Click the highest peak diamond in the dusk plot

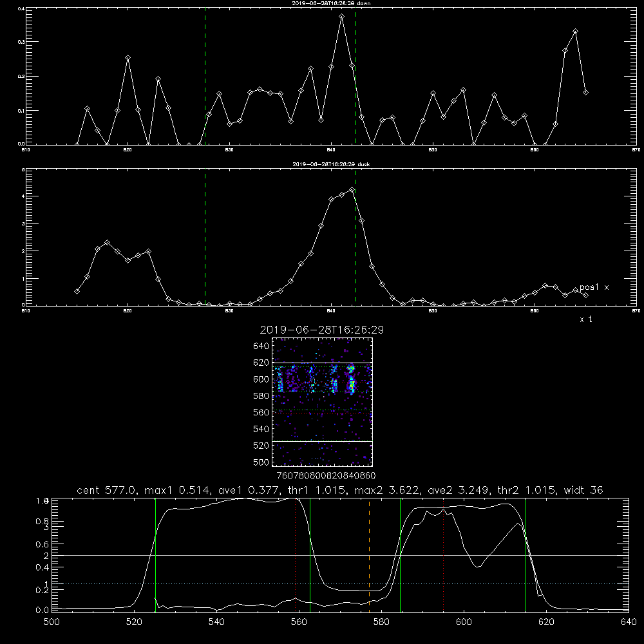tap(352, 190)
